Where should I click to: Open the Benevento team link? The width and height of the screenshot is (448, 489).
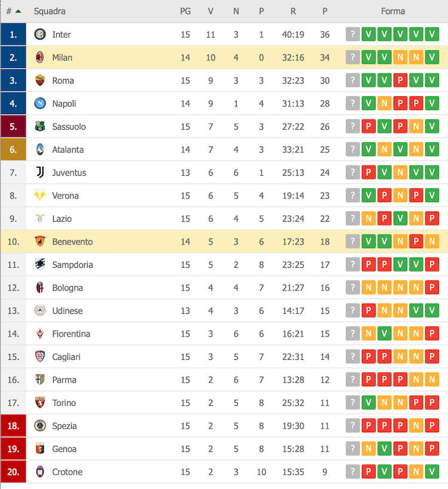point(72,242)
